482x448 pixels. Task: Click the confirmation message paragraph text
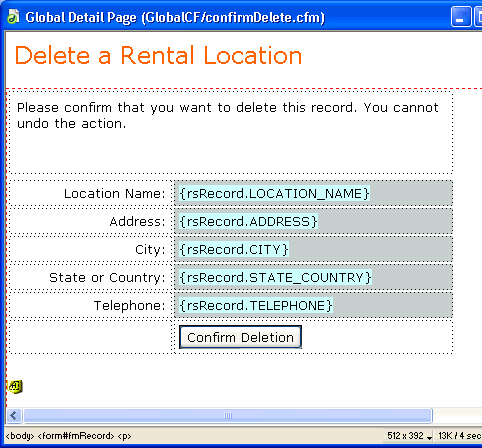pos(228,115)
